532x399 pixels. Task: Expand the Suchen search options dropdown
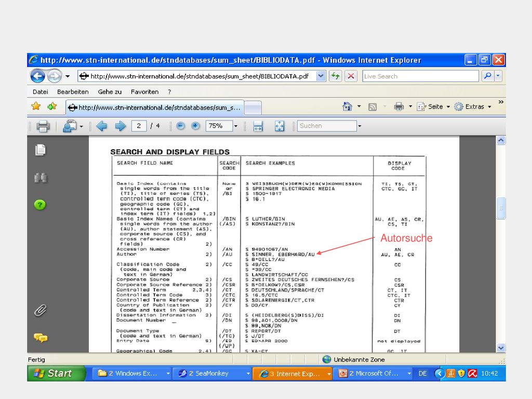coord(360,126)
